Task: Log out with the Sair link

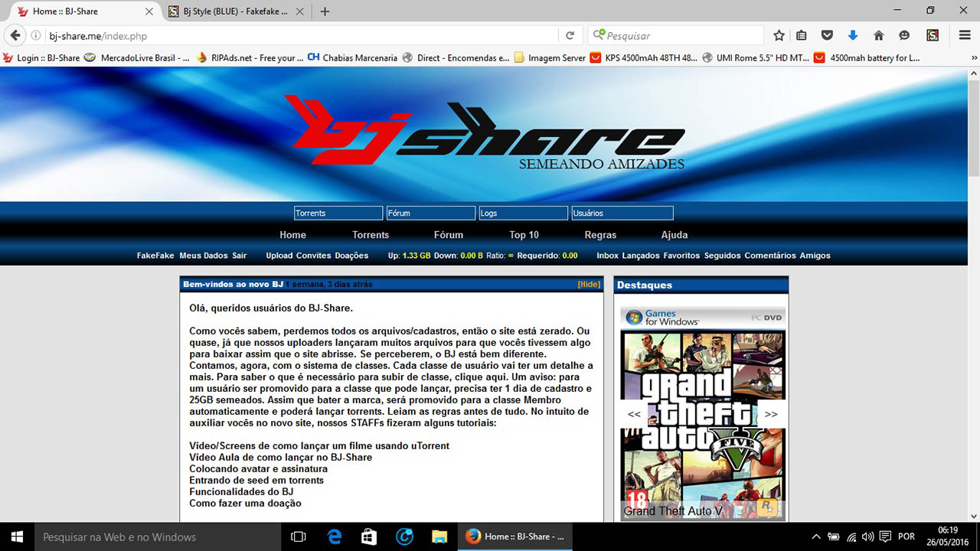Action: [x=240, y=256]
